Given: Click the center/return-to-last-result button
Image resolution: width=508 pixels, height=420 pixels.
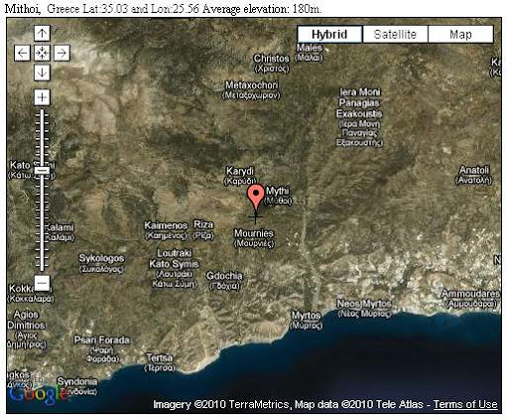Looking at the screenshot, I should click(42, 53).
